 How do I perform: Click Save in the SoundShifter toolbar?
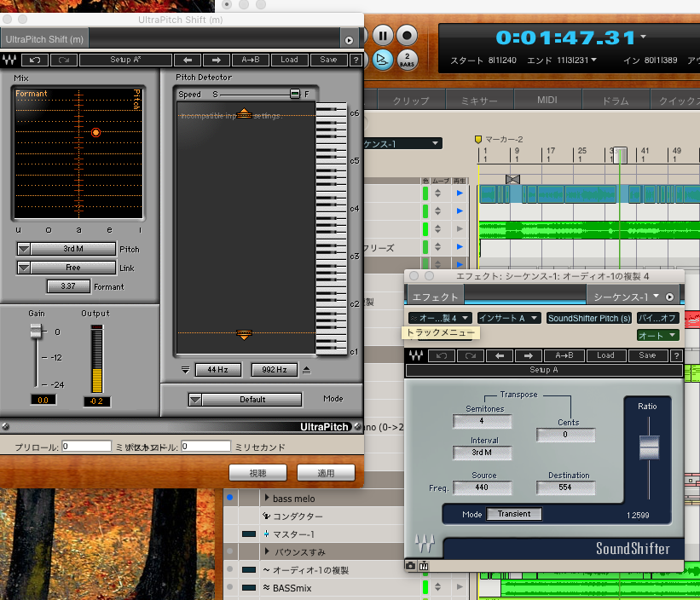pos(647,355)
